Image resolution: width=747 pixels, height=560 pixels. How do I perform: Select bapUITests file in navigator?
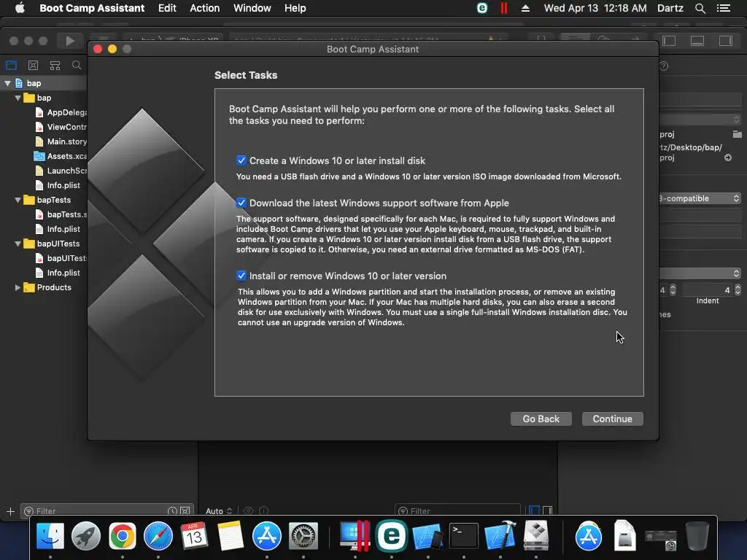[61, 258]
